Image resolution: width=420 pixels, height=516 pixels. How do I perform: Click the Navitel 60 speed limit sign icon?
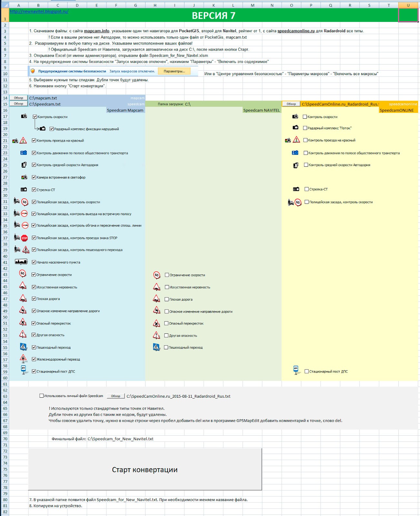tap(157, 275)
